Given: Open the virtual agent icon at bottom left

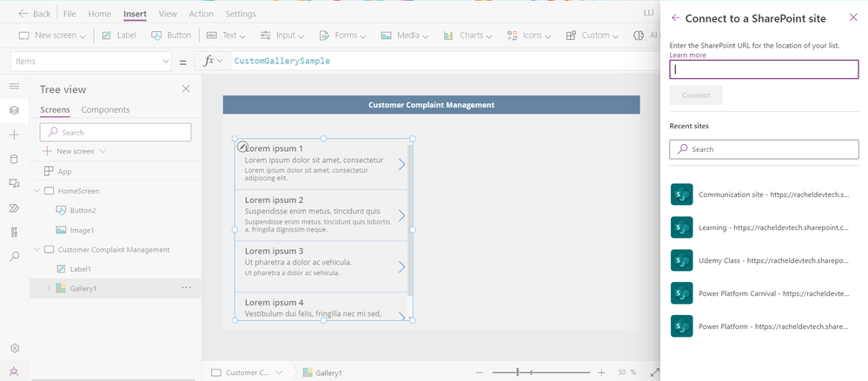Looking at the screenshot, I should pos(15,372).
